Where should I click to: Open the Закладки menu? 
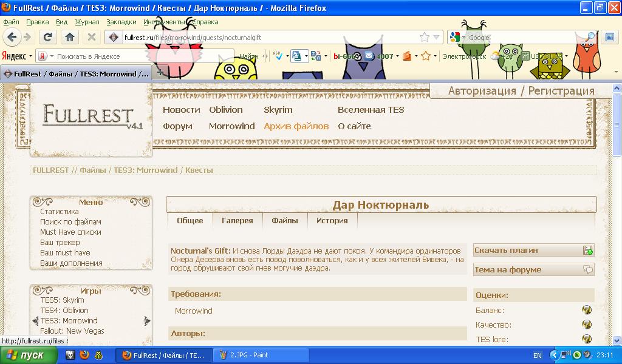pos(120,22)
